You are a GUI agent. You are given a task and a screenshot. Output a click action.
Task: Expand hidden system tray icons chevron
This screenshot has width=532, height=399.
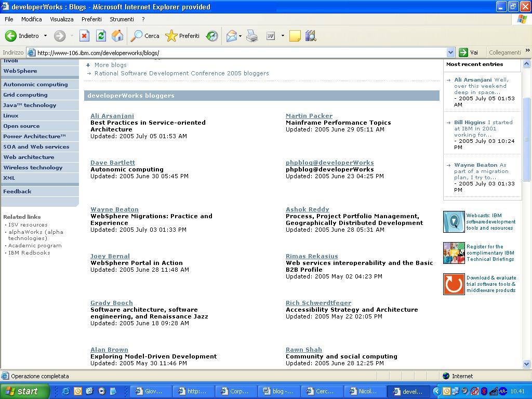point(436,391)
